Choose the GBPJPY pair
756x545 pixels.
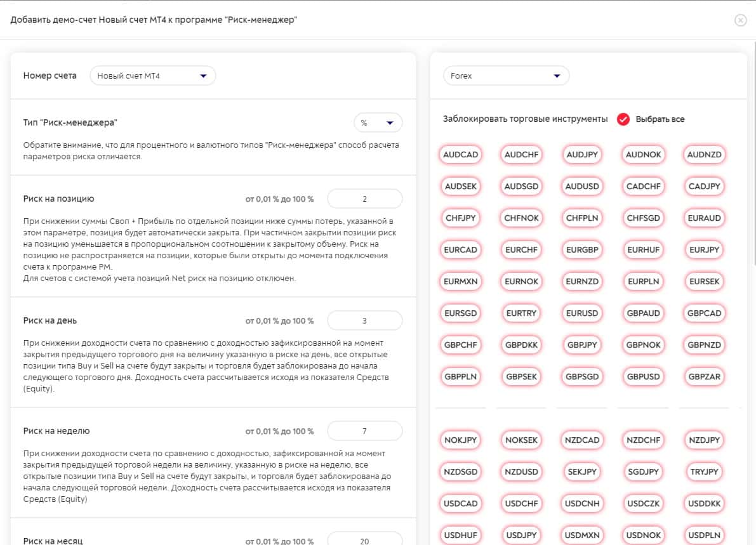point(582,346)
